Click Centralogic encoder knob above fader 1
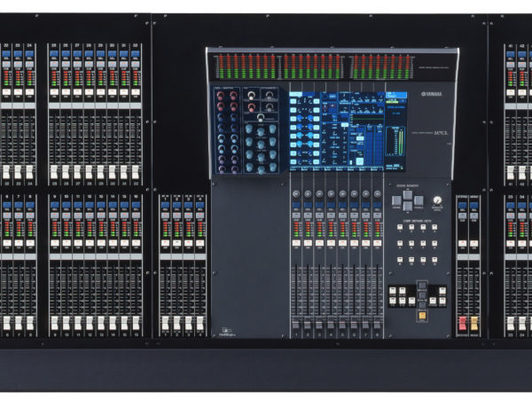 point(296,194)
